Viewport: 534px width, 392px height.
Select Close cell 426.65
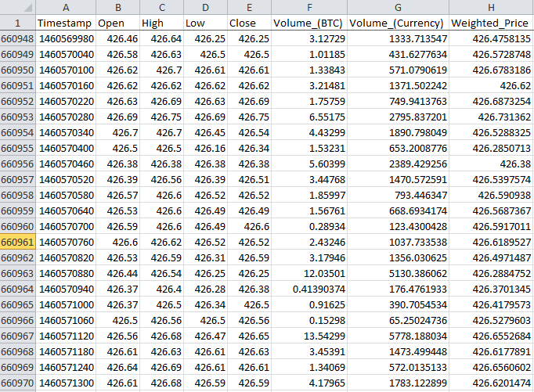click(x=249, y=336)
